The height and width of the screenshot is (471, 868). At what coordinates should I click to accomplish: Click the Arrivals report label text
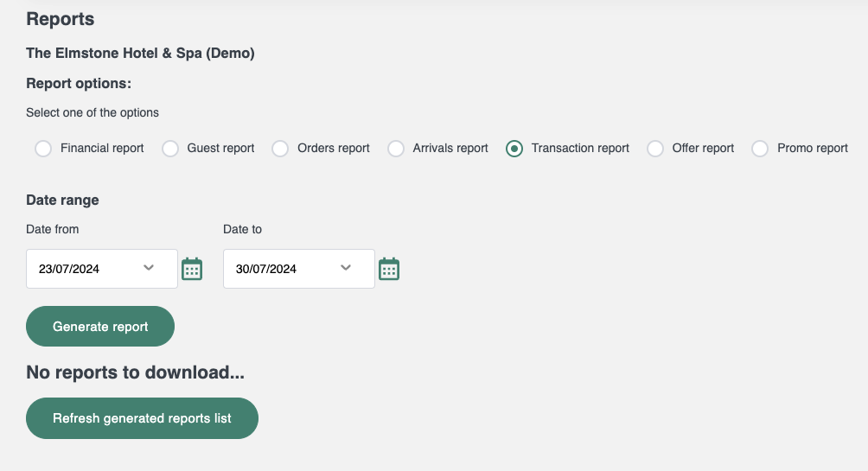pos(450,149)
